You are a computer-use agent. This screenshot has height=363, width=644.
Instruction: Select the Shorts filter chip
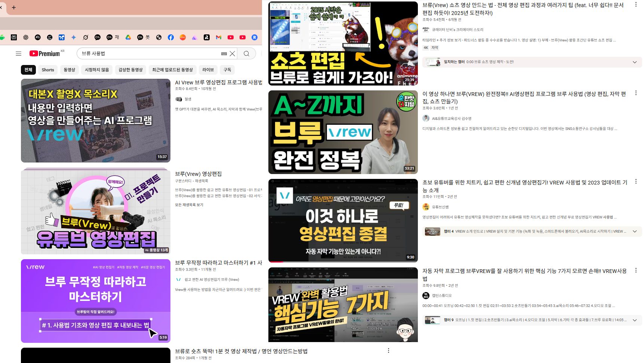click(x=48, y=70)
